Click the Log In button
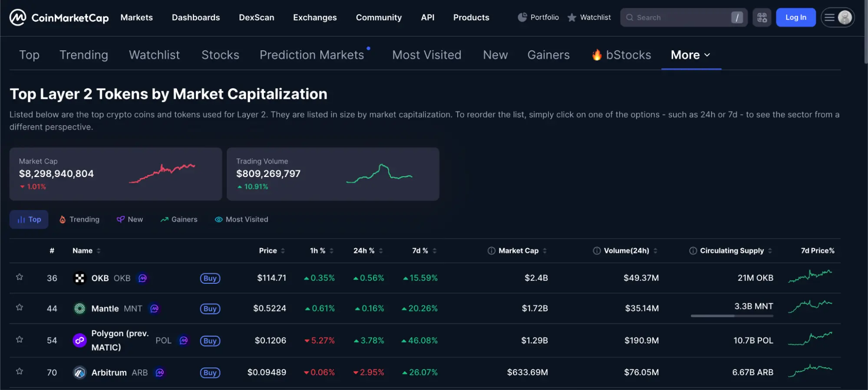 click(795, 17)
